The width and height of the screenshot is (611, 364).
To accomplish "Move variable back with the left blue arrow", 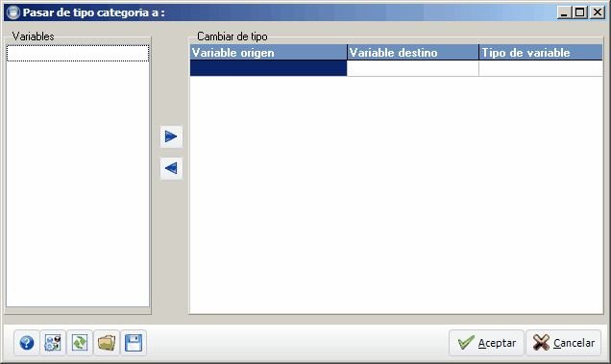I will point(171,168).
